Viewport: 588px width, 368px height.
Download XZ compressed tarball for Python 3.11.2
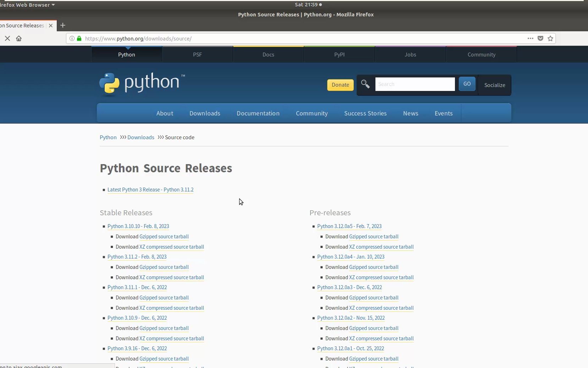coord(172,277)
